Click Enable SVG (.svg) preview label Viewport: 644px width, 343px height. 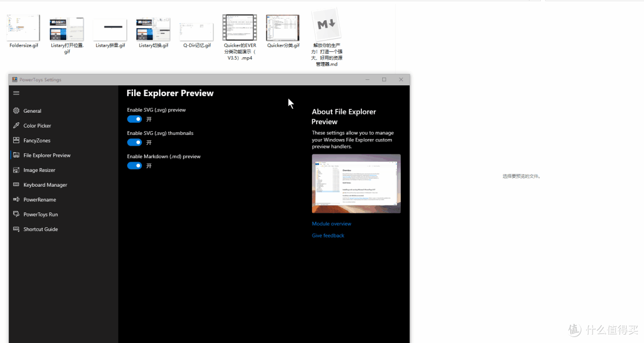pyautogui.click(x=156, y=110)
